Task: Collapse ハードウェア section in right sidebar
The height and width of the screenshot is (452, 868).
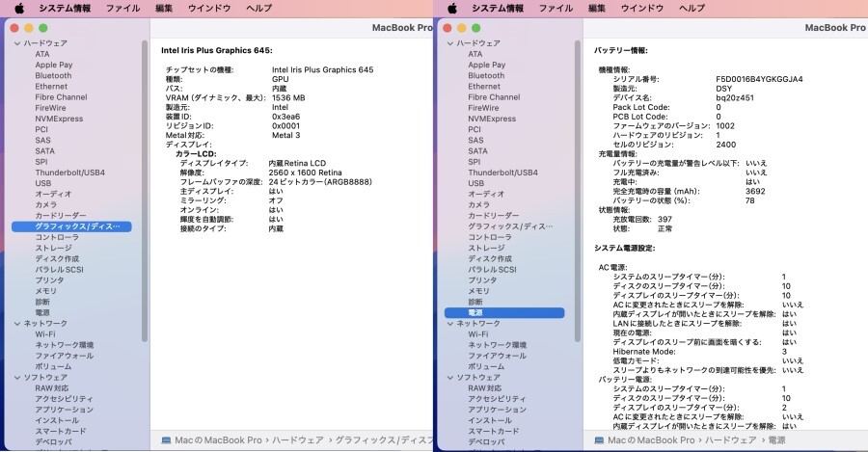Action: 450,43
